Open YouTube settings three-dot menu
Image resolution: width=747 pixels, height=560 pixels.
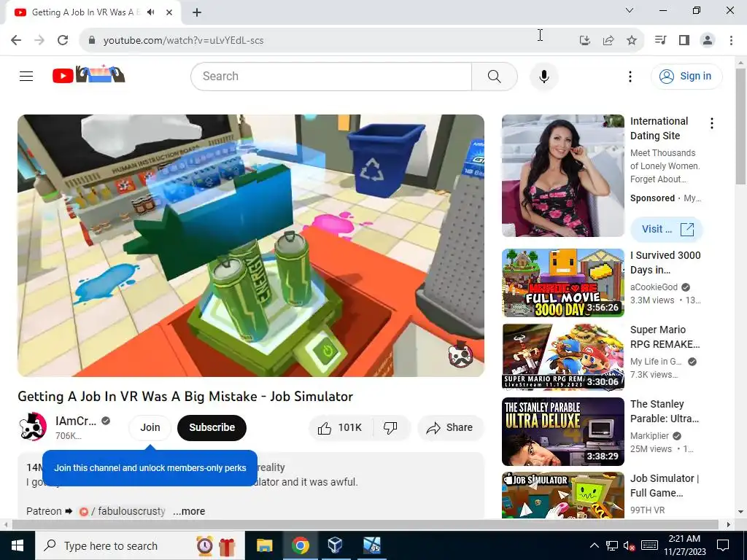630,76
